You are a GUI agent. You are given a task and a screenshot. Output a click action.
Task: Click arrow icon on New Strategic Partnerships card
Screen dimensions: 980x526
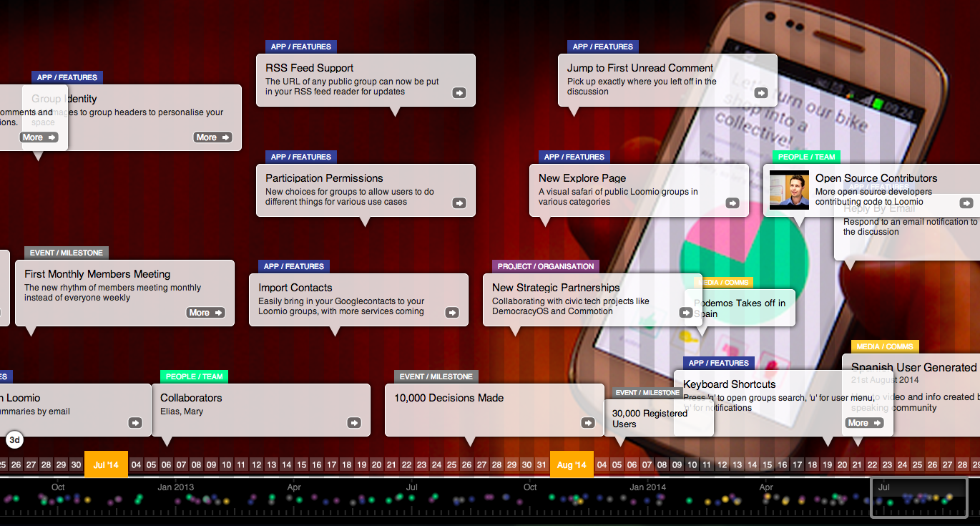click(686, 312)
